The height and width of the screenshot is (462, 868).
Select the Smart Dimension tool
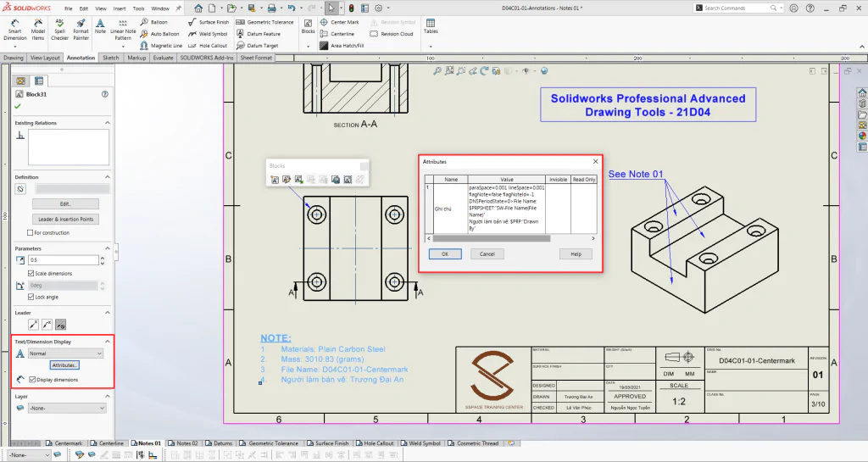tap(15, 30)
